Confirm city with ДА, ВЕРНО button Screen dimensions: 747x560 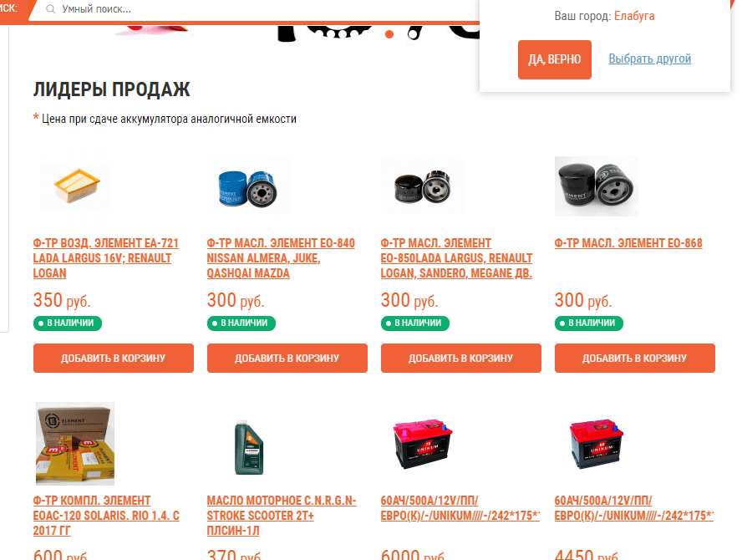click(555, 59)
